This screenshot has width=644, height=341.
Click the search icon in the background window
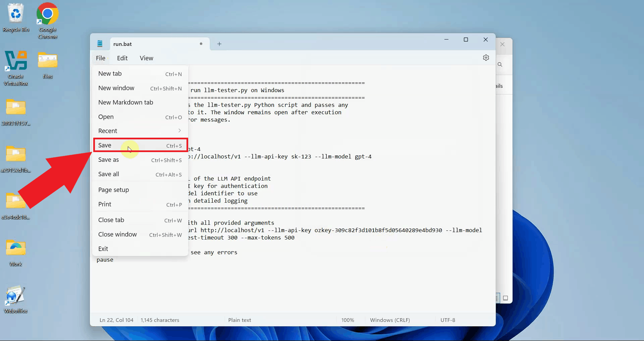pos(500,64)
